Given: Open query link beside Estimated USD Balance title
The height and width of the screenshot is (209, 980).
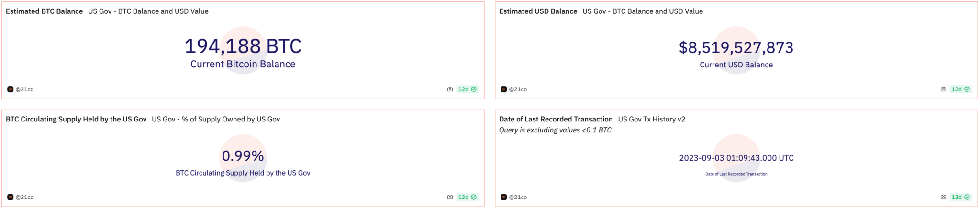Looking at the screenshot, I should coord(643,11).
